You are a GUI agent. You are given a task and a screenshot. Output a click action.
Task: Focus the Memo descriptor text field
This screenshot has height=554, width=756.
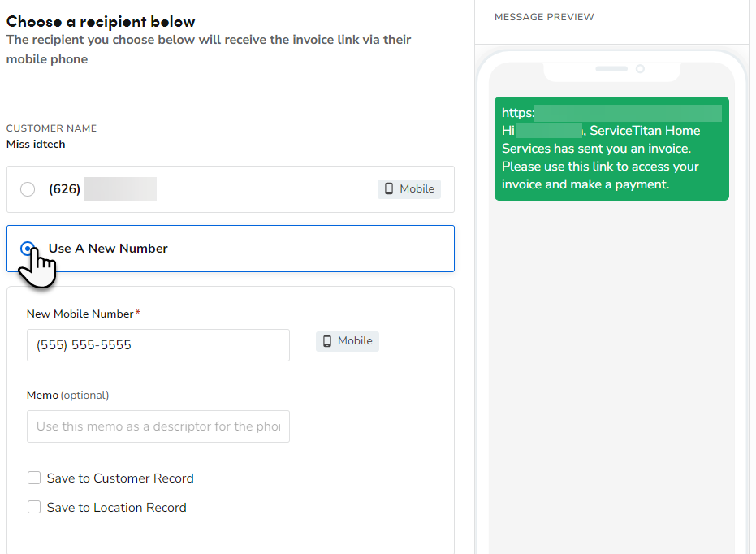158,426
